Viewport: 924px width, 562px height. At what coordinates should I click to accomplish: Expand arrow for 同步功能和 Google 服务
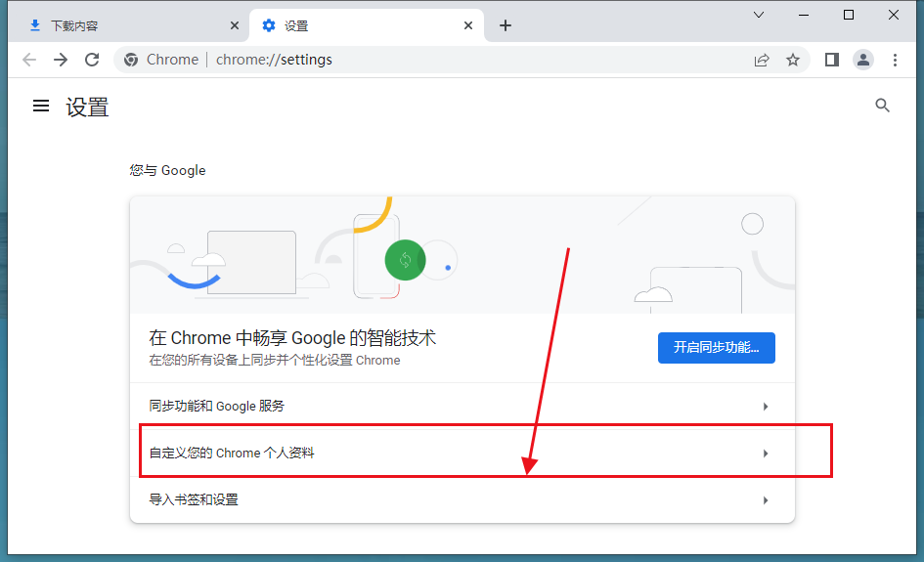tap(766, 407)
